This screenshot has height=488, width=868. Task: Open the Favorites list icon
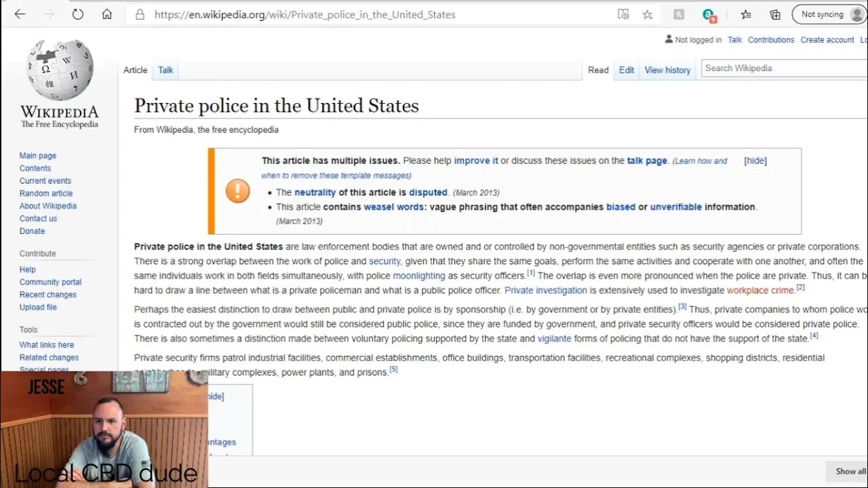[746, 14]
